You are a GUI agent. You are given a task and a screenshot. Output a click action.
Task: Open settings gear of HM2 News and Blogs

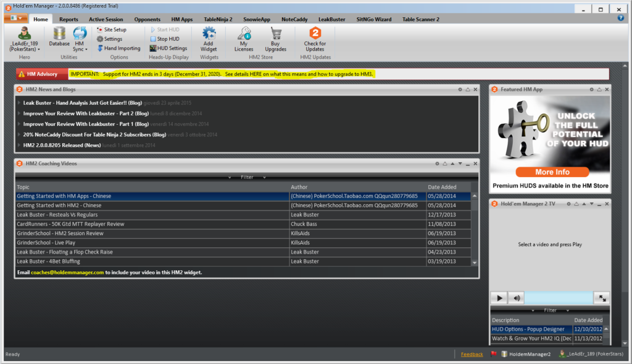pyautogui.click(x=460, y=89)
